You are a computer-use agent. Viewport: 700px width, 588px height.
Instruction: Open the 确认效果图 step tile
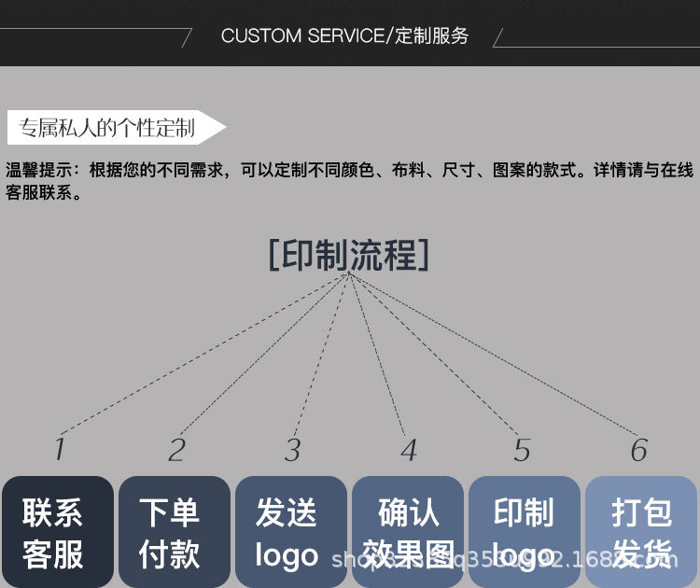408,532
